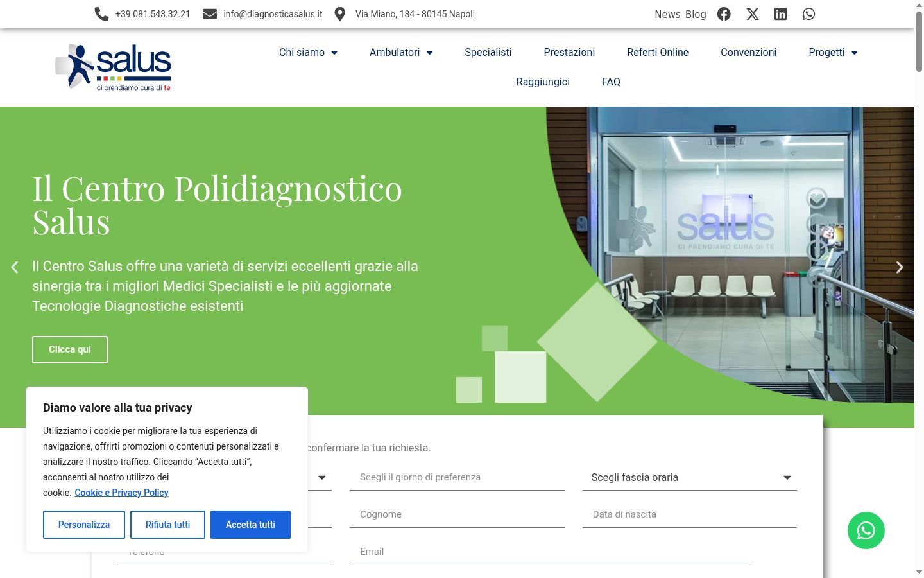Open the X (Twitter) social icon
The width and height of the screenshot is (924, 578).
tap(753, 14)
